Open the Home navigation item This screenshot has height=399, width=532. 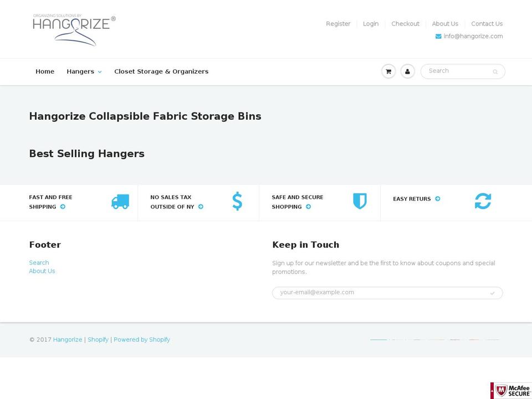click(45, 71)
